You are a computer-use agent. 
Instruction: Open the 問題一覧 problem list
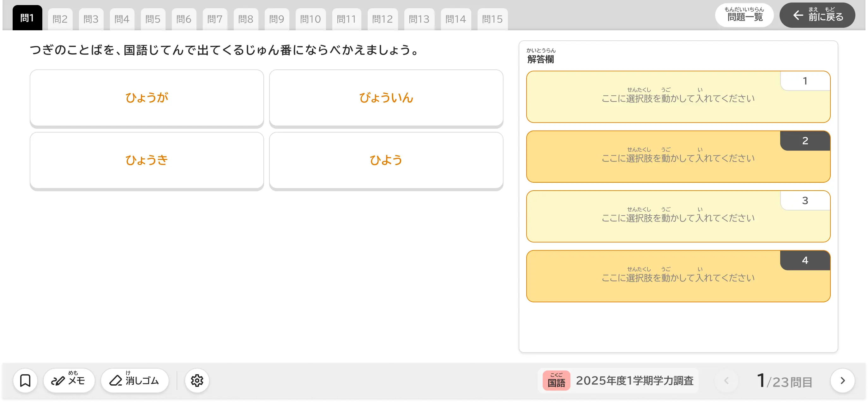[x=744, y=15]
